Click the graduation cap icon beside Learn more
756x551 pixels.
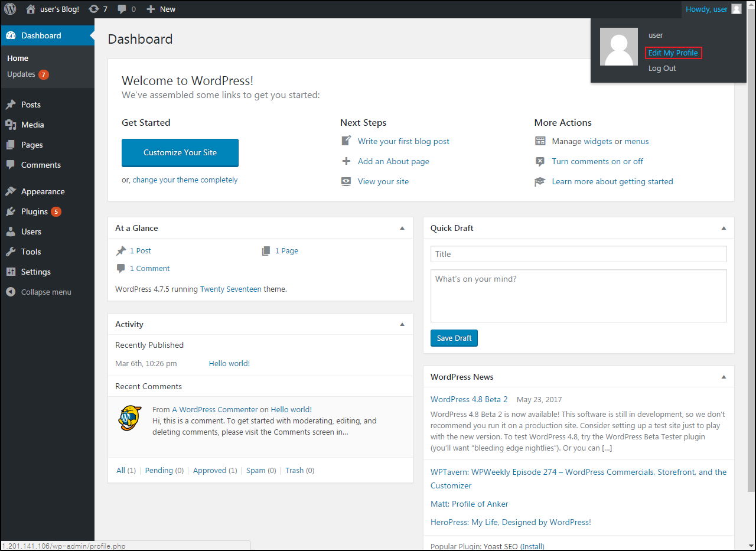coord(540,181)
